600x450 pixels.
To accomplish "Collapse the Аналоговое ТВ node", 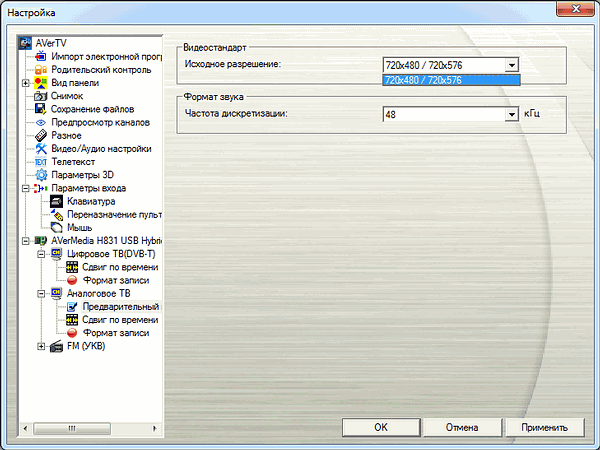I will [x=41, y=294].
